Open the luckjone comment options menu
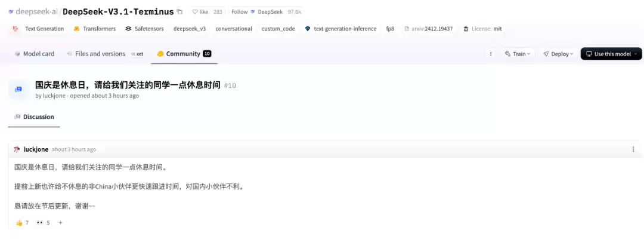 click(x=633, y=149)
